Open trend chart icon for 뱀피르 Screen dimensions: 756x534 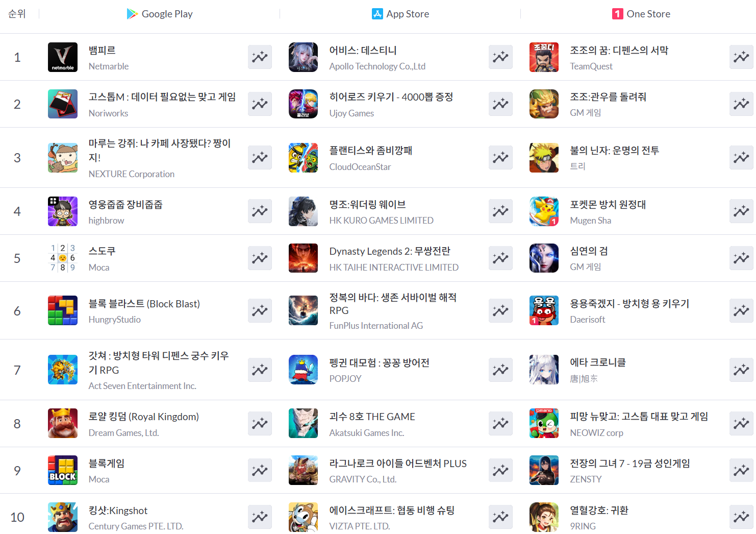click(260, 57)
